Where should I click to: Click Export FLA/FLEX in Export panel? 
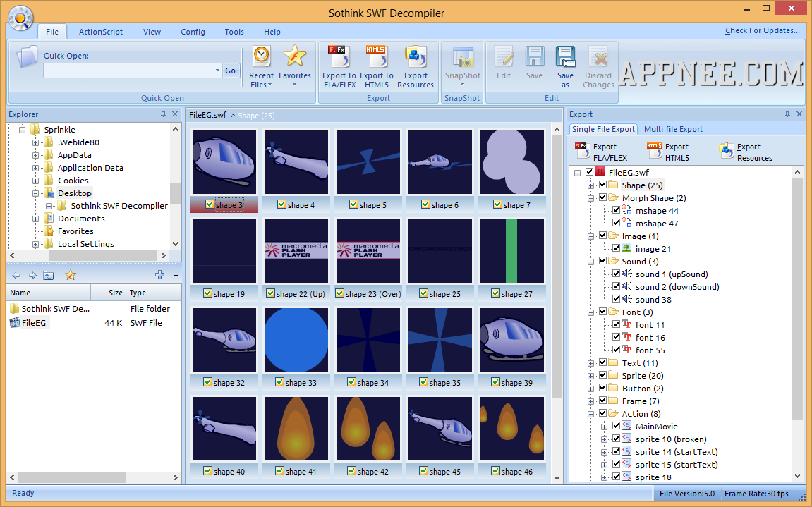click(601, 152)
